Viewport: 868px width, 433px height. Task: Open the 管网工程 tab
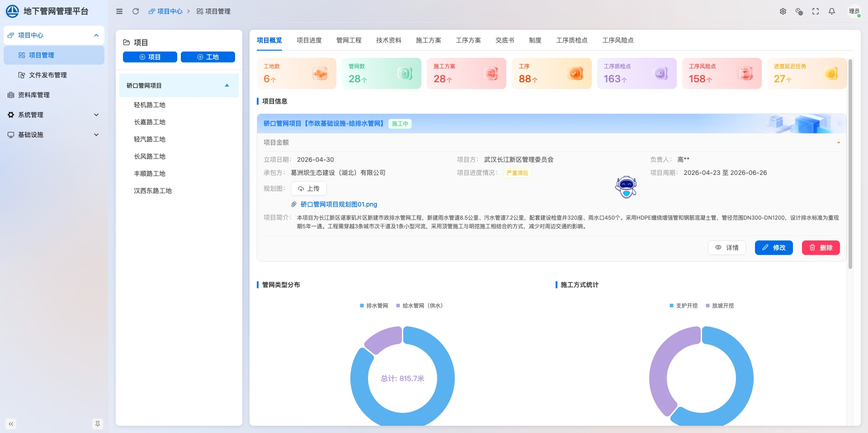(x=349, y=40)
